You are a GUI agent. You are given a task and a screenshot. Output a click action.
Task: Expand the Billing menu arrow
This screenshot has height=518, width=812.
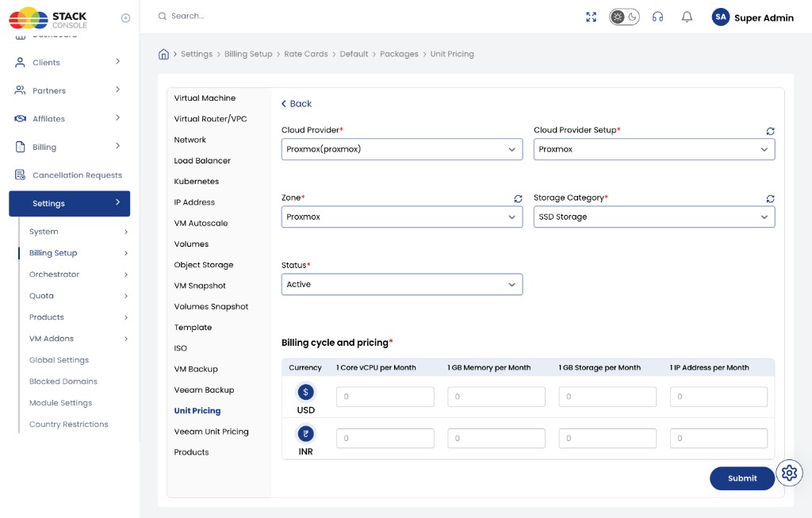pos(117,146)
